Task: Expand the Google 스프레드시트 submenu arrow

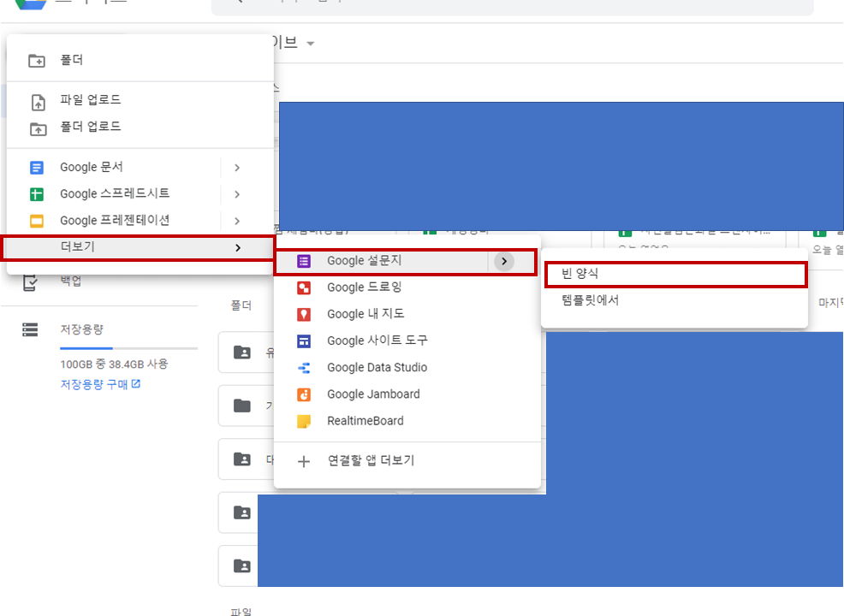Action: coord(237,194)
